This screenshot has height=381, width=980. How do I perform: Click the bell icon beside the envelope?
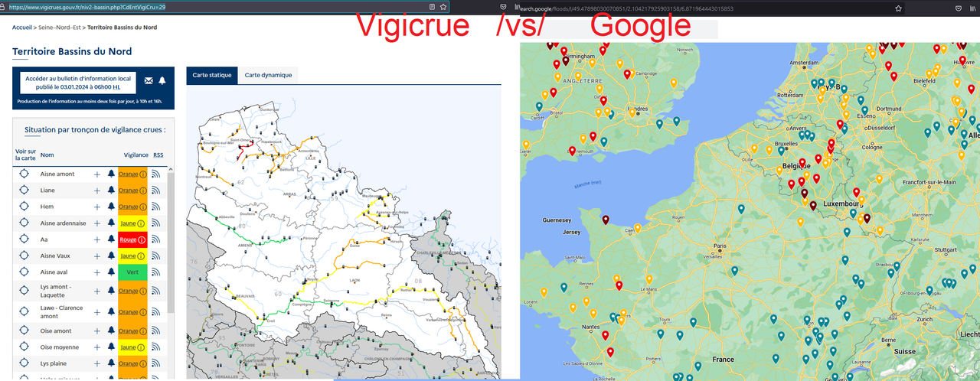(x=162, y=80)
